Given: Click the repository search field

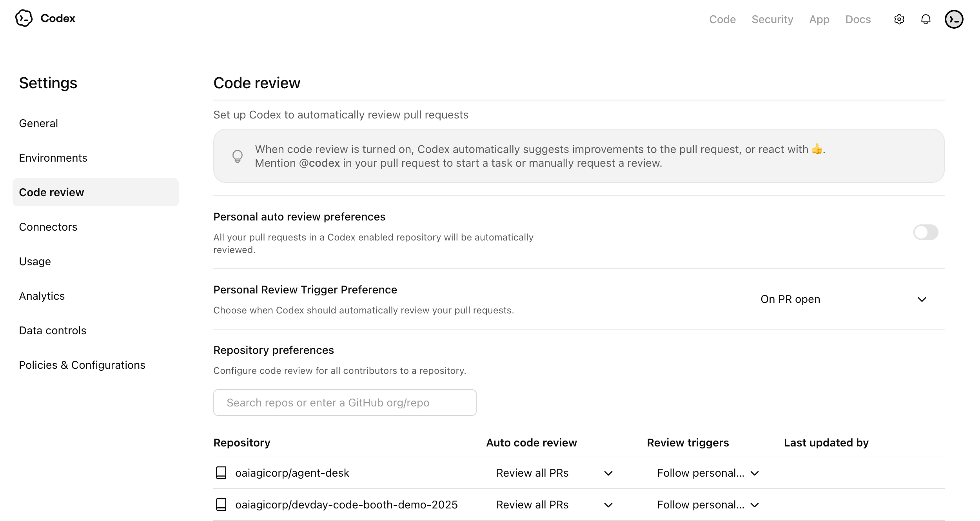Looking at the screenshot, I should [x=345, y=402].
